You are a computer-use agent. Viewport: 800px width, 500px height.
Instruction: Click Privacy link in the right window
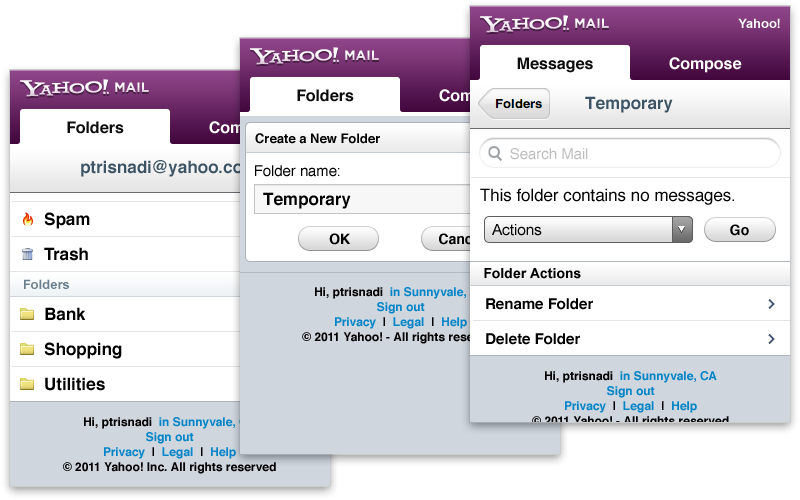tap(585, 406)
